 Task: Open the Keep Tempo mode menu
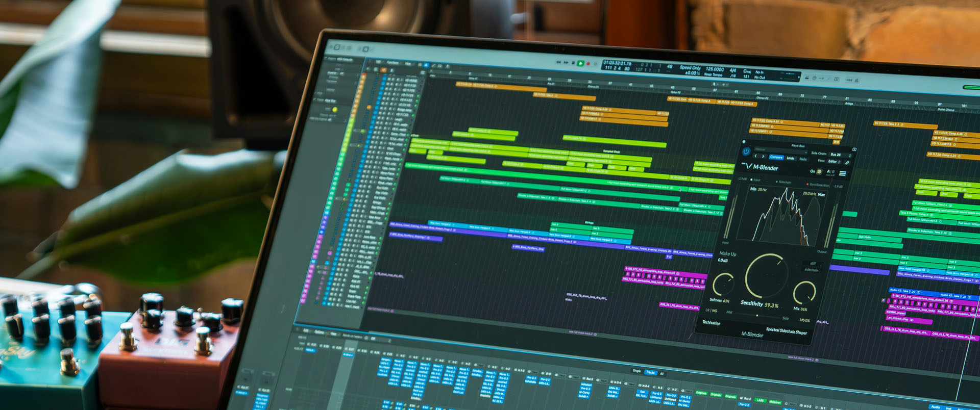(714, 74)
